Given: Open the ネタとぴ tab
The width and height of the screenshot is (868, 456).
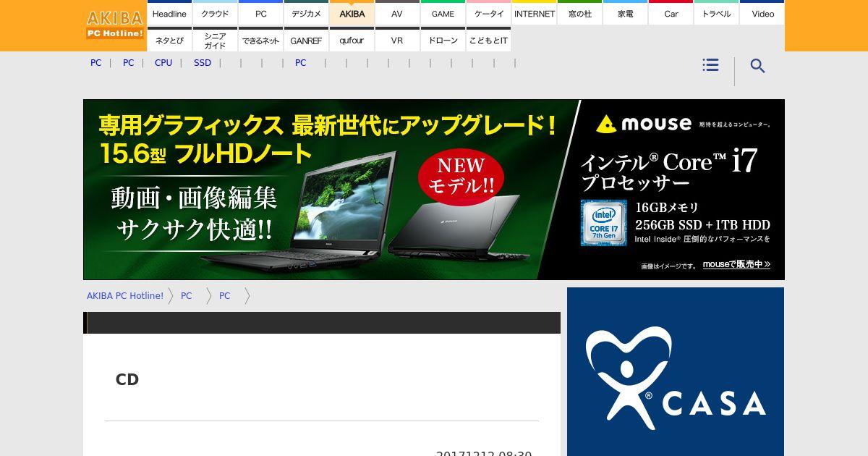Looking at the screenshot, I should (x=169, y=41).
